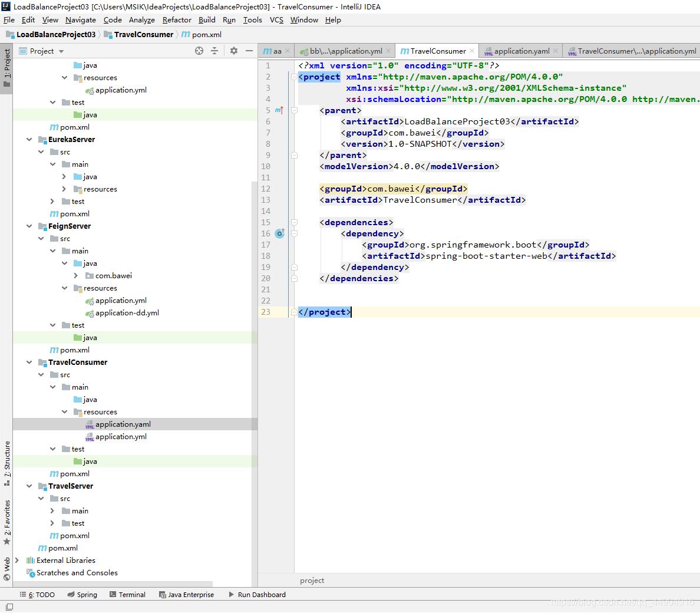700x613 pixels.
Task: Click line number 12 in gutter
Action: pos(266,189)
